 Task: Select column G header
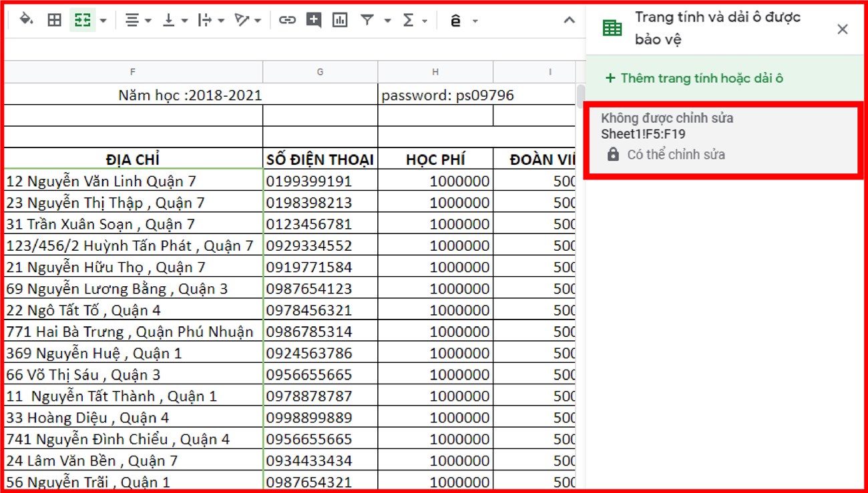pyautogui.click(x=320, y=72)
